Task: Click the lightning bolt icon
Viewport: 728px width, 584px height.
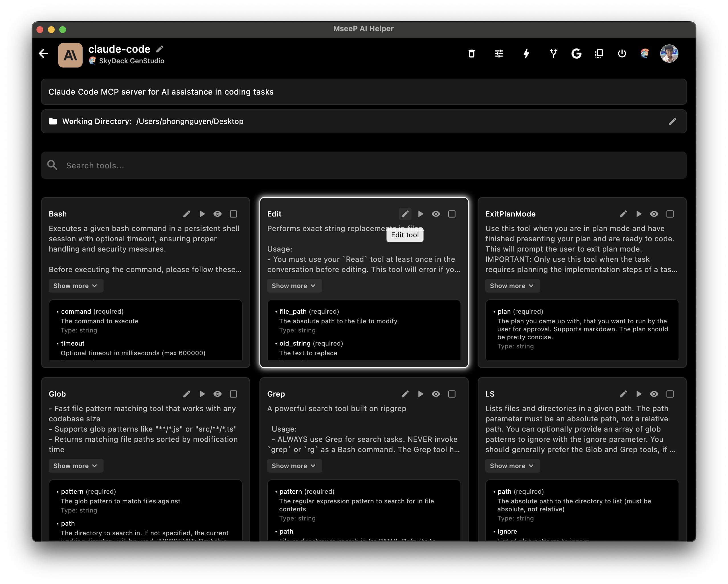Action: coord(526,53)
